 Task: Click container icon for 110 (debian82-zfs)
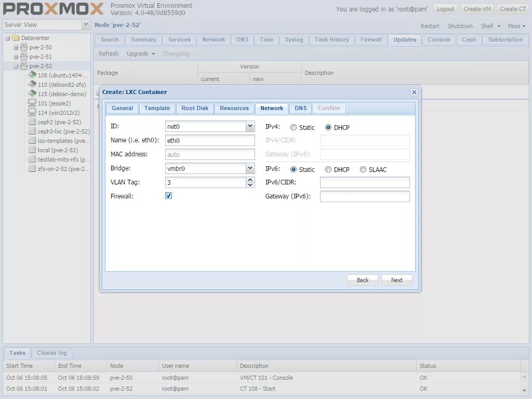pyautogui.click(x=32, y=84)
